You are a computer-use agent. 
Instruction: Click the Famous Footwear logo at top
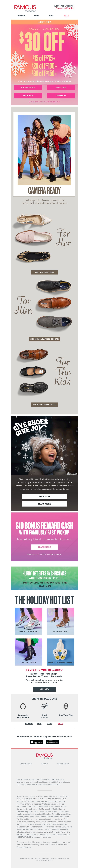25,8
